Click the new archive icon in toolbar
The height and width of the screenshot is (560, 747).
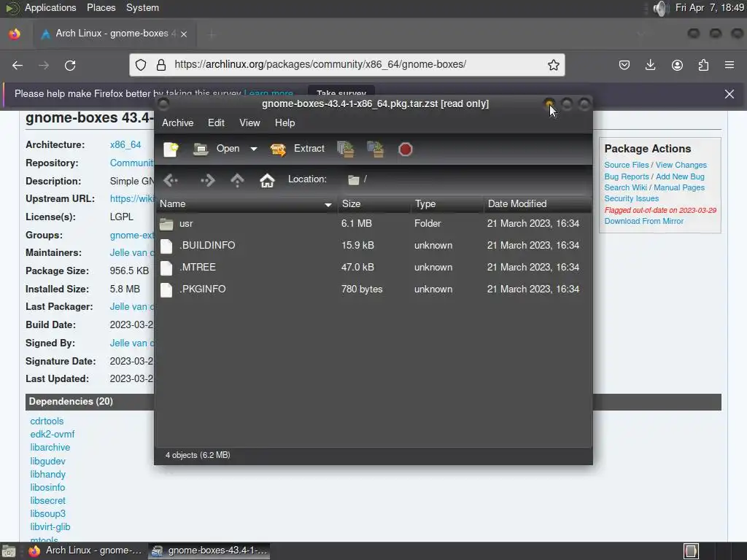click(x=171, y=149)
